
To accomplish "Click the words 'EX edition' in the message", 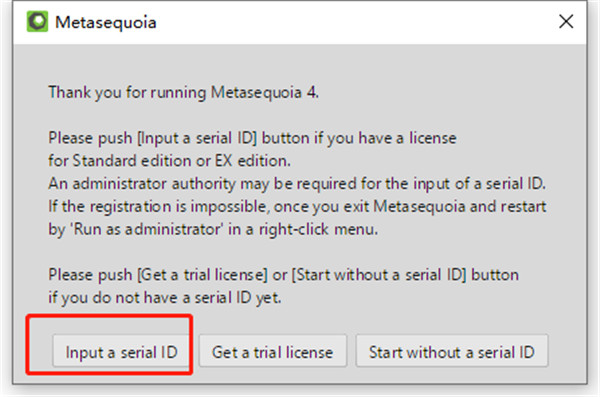I will 253,161.
